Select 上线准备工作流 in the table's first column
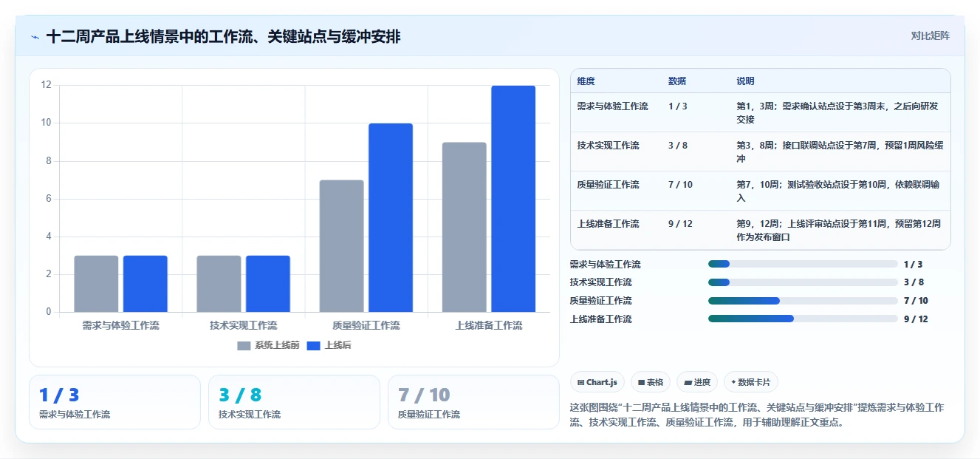This screenshot has width=980, height=459. tap(609, 224)
